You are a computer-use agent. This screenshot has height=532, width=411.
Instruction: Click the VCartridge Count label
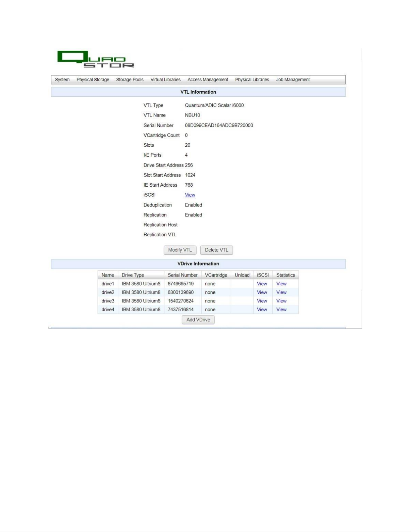tap(162, 135)
